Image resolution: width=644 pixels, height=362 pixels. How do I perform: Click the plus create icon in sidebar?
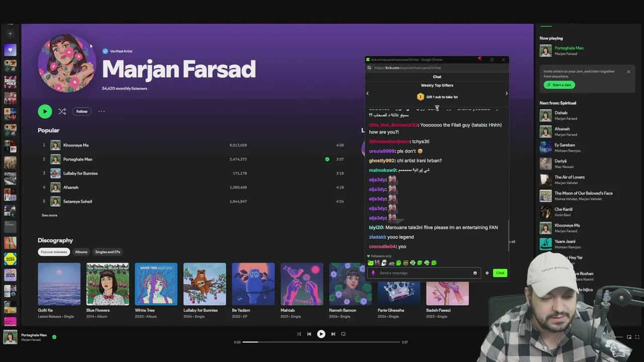pyautogui.click(x=10, y=34)
